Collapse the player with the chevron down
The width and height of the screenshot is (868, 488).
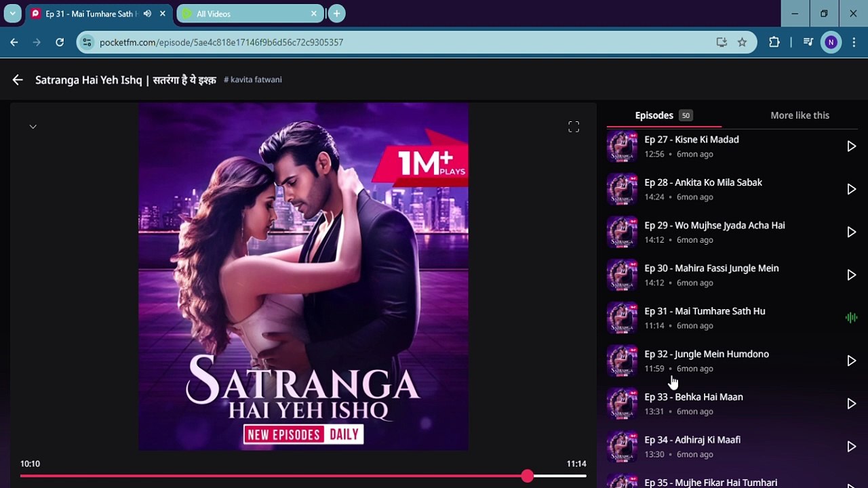coord(33,127)
